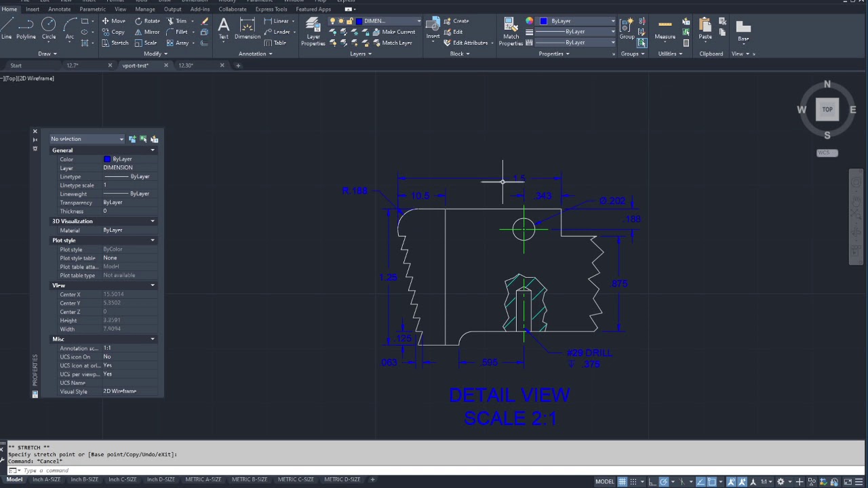The width and height of the screenshot is (868, 488).
Task: Activate the Stretch command
Action: (x=115, y=43)
